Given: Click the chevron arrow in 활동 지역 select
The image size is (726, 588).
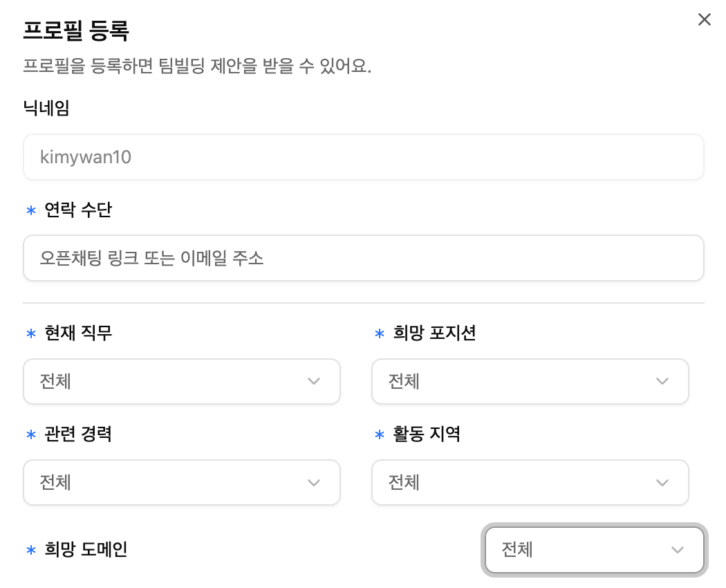Looking at the screenshot, I should pyautogui.click(x=662, y=482).
